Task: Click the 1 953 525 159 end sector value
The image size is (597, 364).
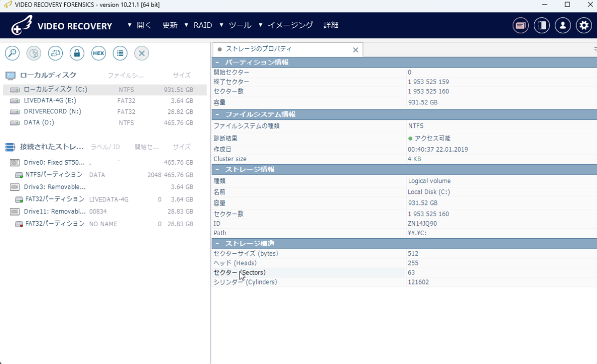Action: click(x=428, y=82)
